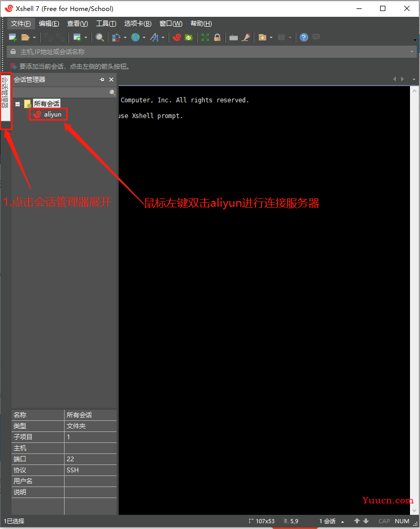Click the vertical 会话管理器 side tab
420x529 pixels.
[x=5, y=97]
